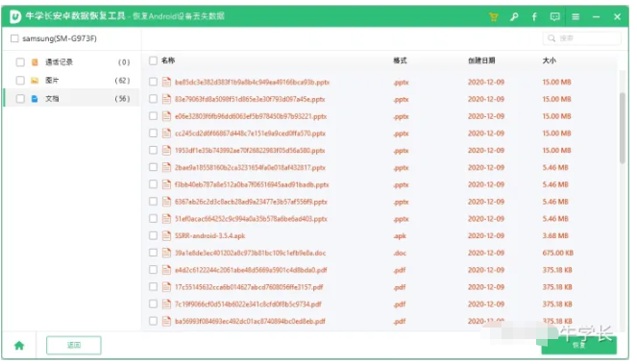This screenshot has height=364, width=637.
Task: Click file icon of be85dc3e pptx row
Action: [x=166, y=82]
